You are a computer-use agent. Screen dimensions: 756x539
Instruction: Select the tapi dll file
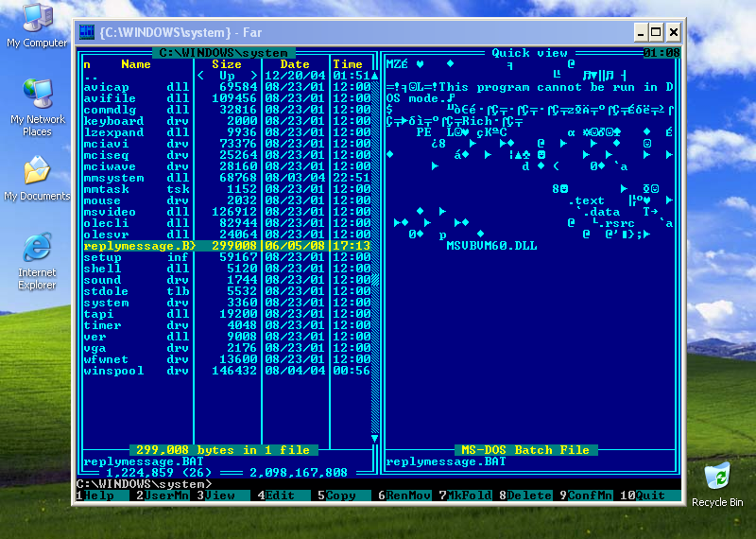(x=227, y=314)
